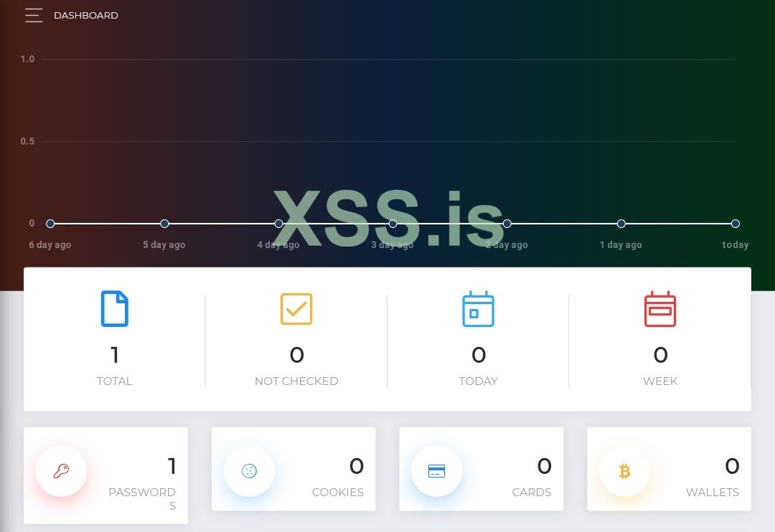This screenshot has width=775, height=532.
Task: Click the Total count value 1
Action: pyautogui.click(x=115, y=355)
